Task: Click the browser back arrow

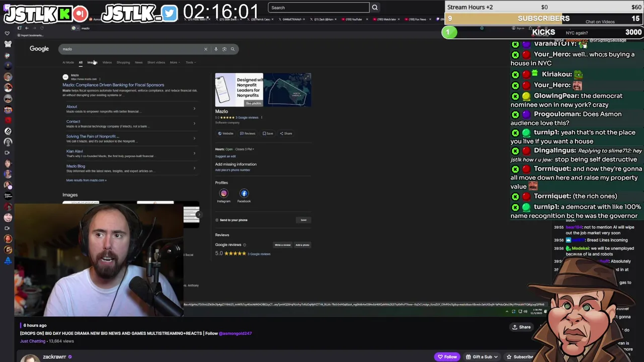Action: (27, 28)
